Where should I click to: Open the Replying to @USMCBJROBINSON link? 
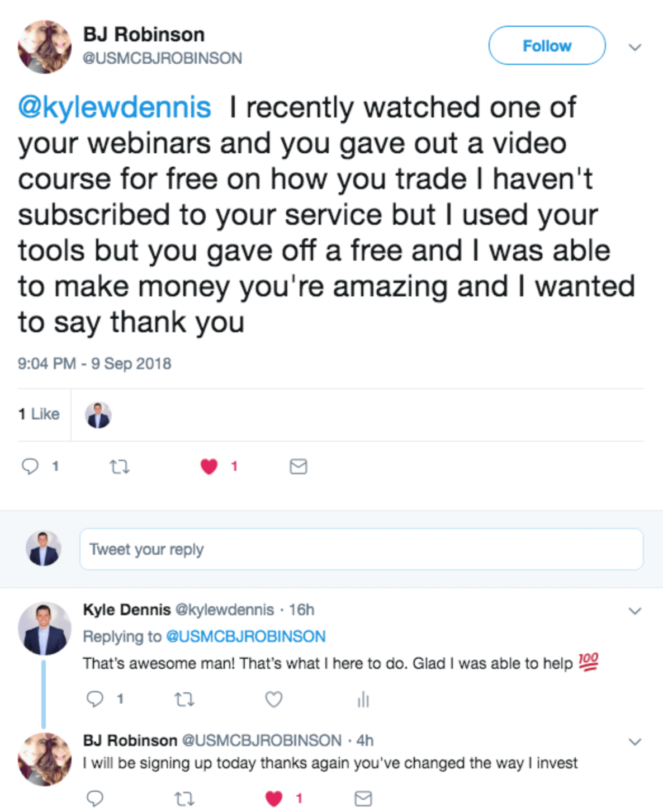point(245,636)
